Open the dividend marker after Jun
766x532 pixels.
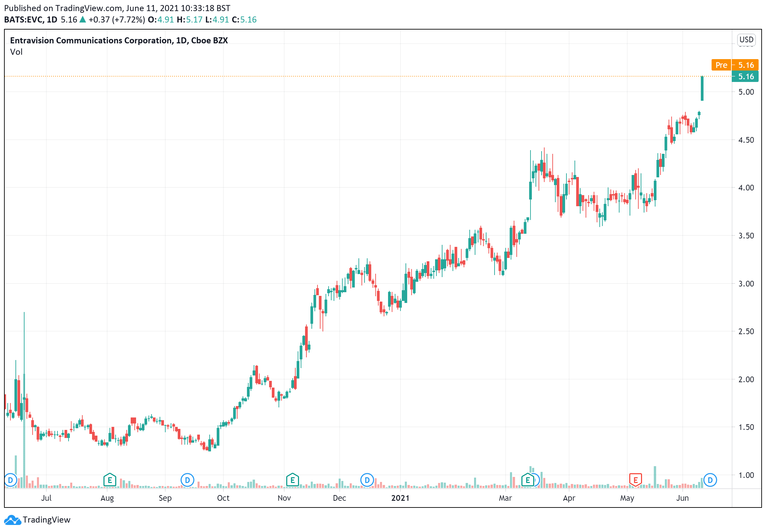[x=710, y=480]
